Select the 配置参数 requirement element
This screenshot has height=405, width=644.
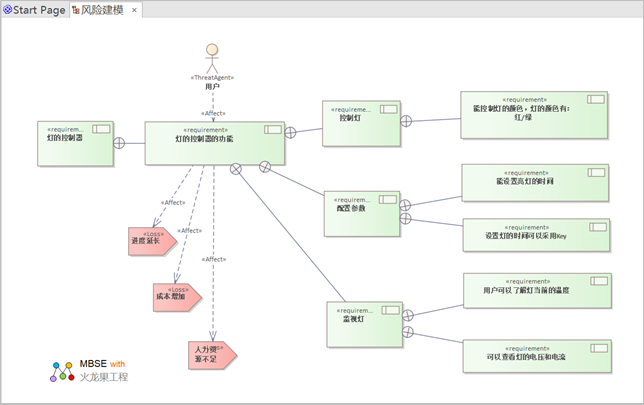(x=361, y=213)
